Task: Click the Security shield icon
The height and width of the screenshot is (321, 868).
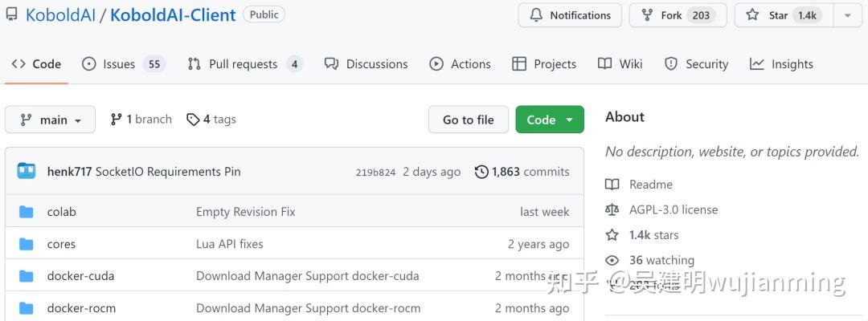Action: (x=671, y=64)
